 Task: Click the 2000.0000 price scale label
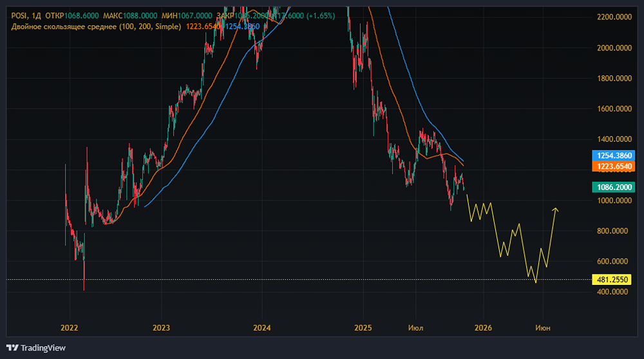(614, 48)
